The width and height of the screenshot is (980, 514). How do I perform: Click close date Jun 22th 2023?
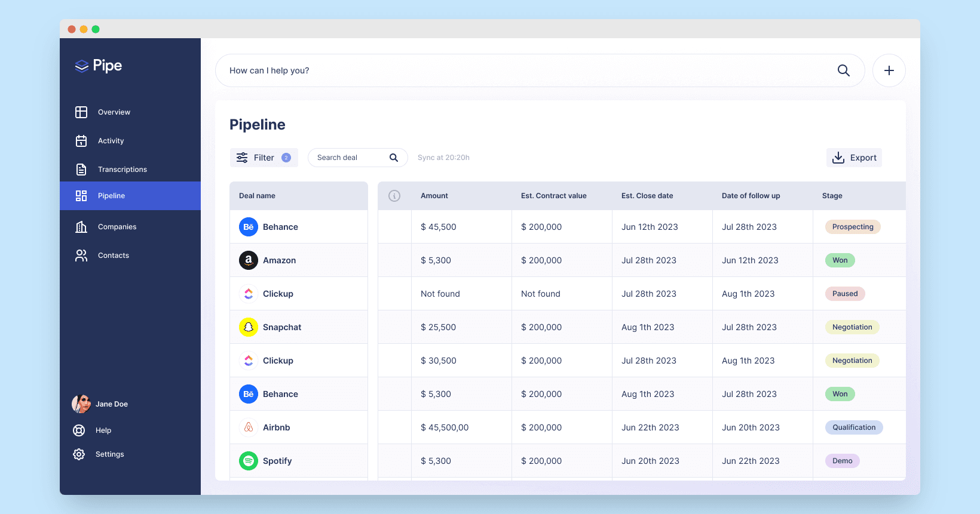tap(650, 427)
